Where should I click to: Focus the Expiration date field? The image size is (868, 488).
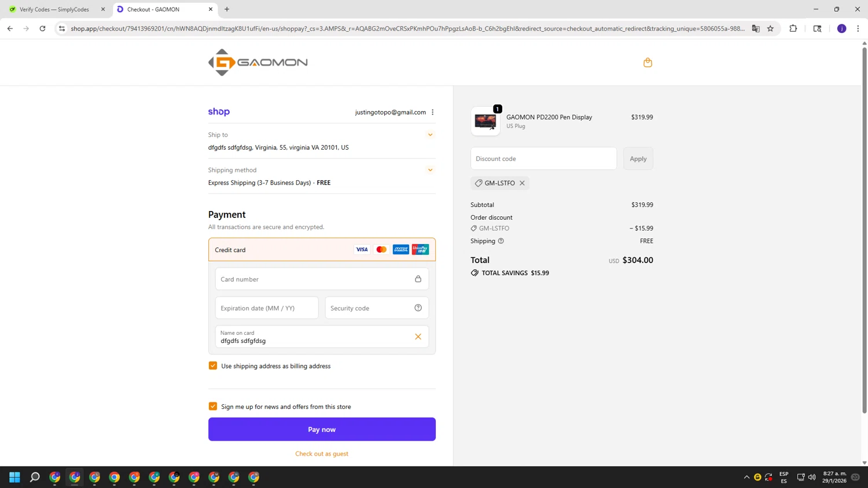click(x=267, y=308)
